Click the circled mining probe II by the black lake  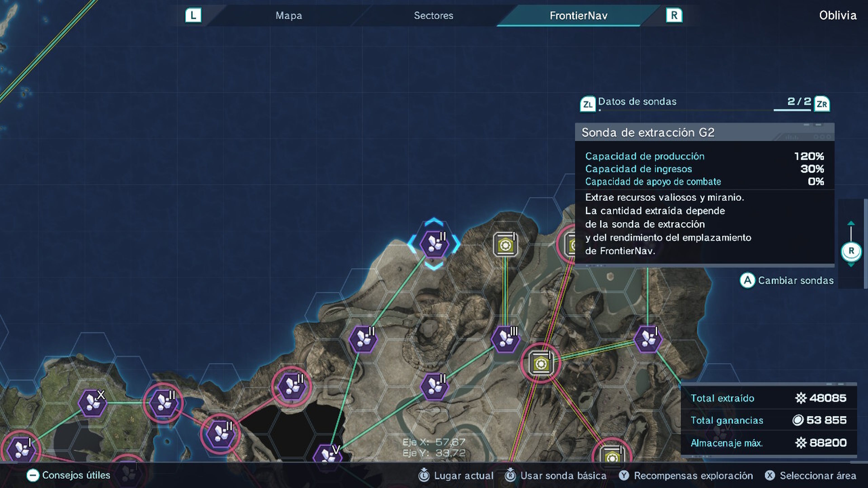(x=291, y=387)
